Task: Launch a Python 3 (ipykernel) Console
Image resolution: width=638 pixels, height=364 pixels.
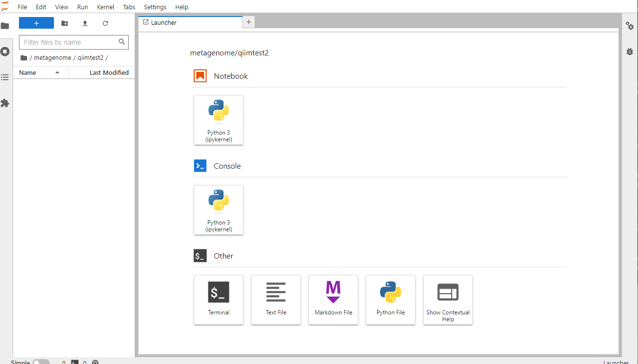Action: pos(219,210)
